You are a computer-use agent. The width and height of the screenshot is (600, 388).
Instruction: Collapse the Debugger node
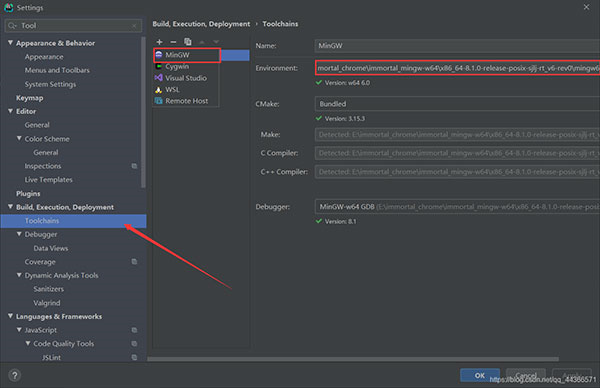click(19, 234)
